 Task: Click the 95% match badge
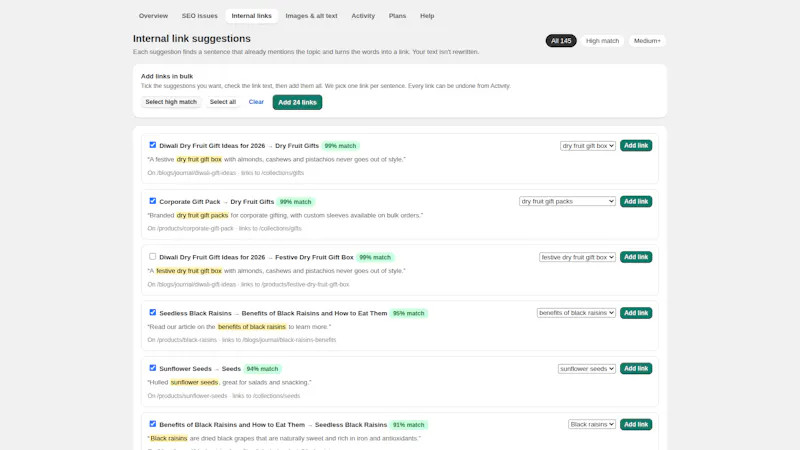click(408, 313)
